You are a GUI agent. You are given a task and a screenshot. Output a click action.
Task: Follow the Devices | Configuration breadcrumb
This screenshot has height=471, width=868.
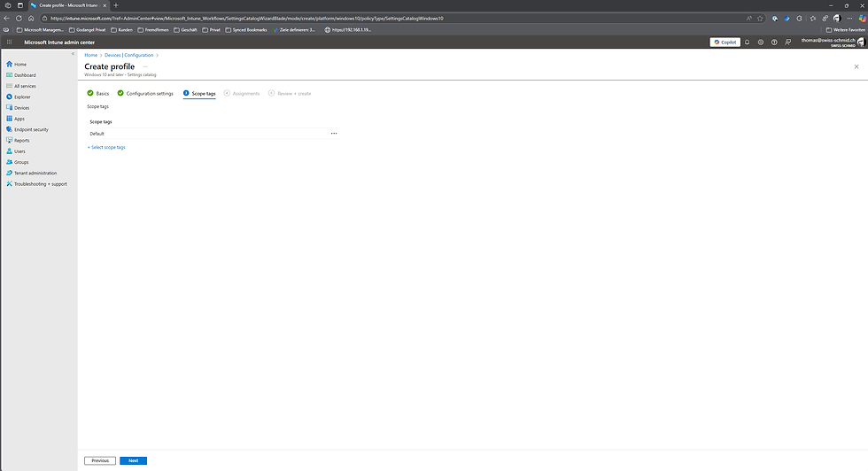(x=129, y=56)
